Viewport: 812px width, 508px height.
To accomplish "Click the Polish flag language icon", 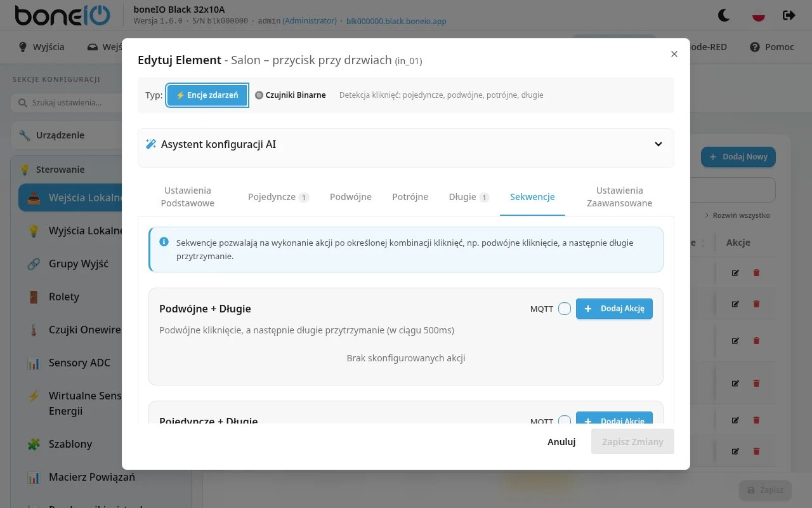I will [758, 15].
